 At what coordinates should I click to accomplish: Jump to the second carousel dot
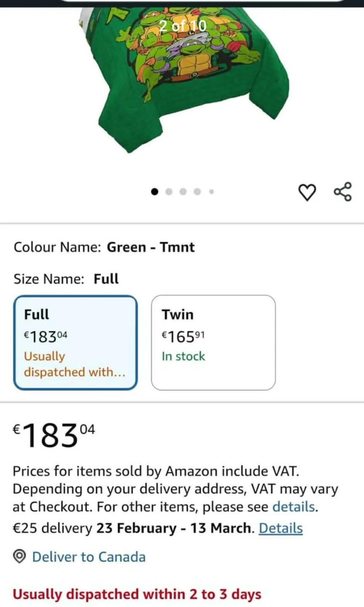[169, 192]
